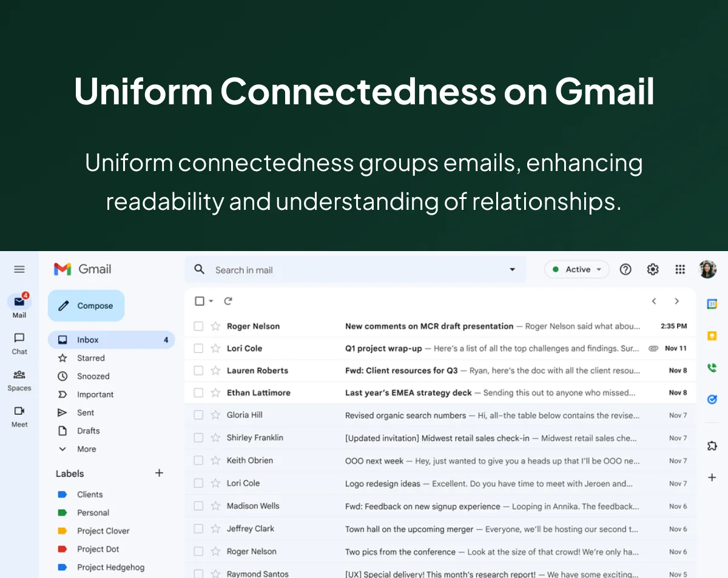Click the attachment paperclip on Lori Cole's email
The image size is (728, 578).
click(653, 349)
